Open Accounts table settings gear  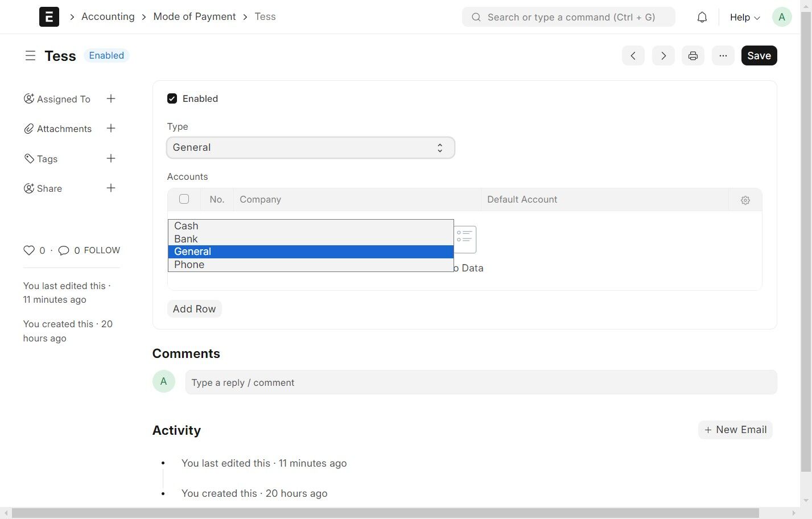point(745,200)
